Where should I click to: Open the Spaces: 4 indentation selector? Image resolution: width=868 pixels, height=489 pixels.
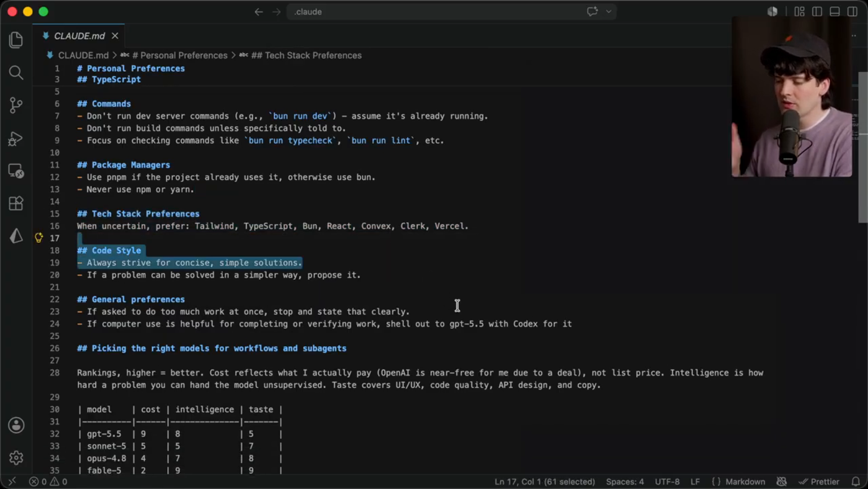click(x=625, y=482)
